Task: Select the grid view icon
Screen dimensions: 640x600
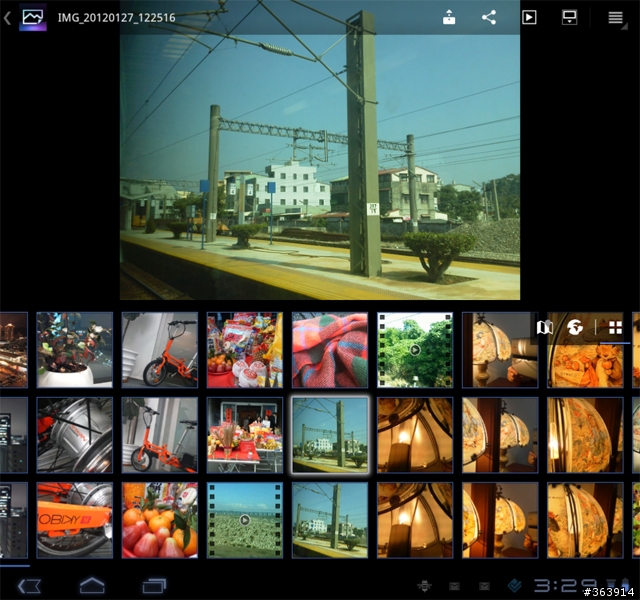Action: 616,327
